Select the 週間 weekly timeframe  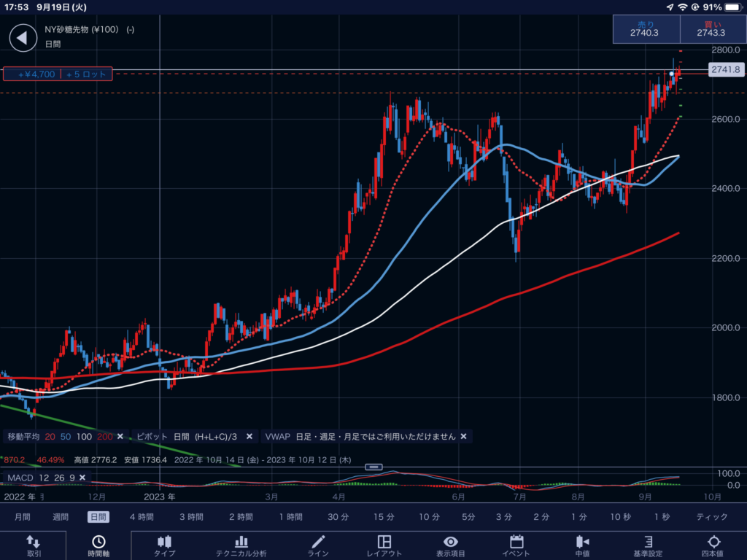tap(61, 517)
